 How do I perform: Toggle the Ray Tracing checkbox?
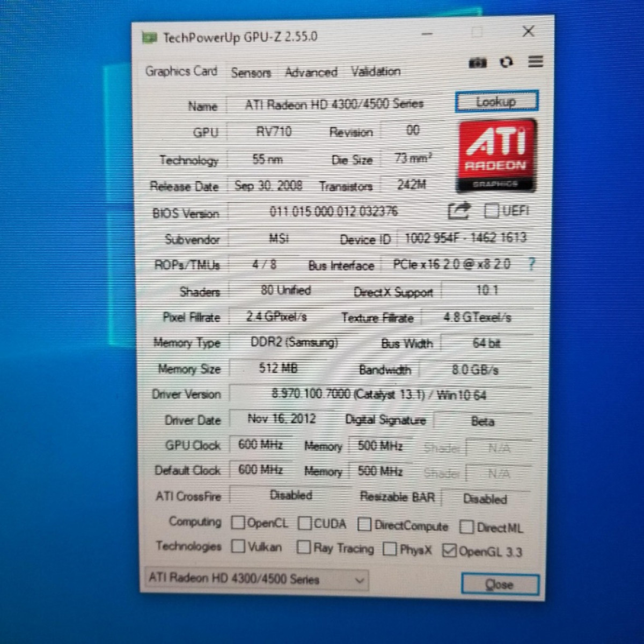(x=304, y=547)
